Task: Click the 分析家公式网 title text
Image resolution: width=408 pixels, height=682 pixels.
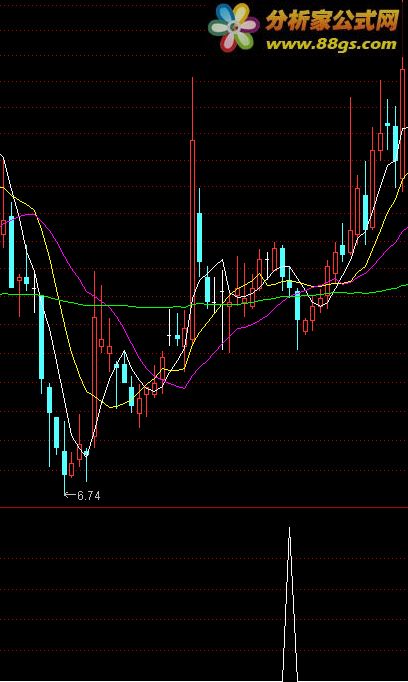Action: (333, 20)
